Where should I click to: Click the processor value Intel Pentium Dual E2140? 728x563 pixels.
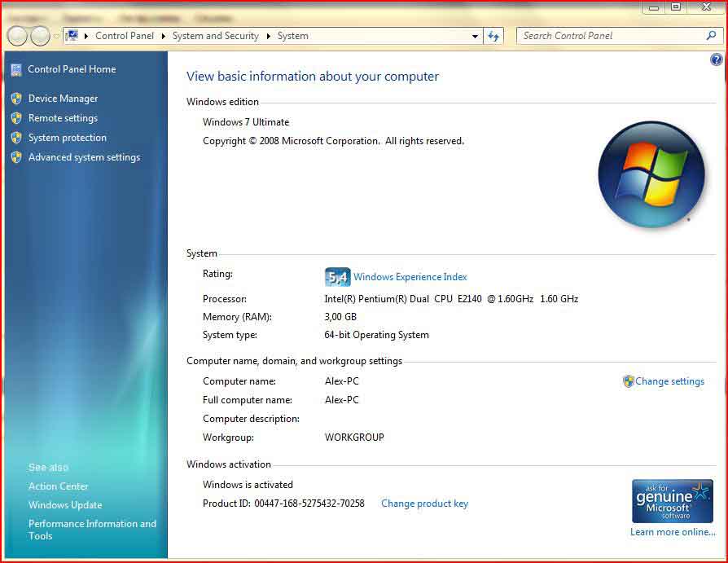coord(451,299)
